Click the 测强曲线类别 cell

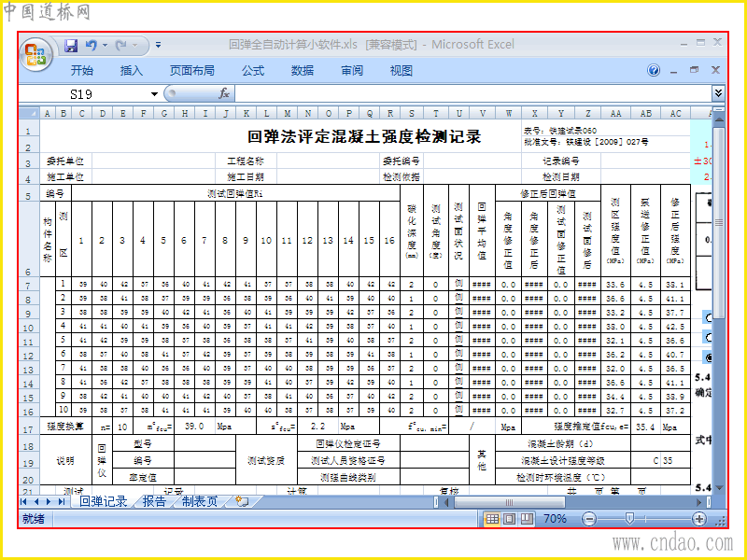coord(348,477)
